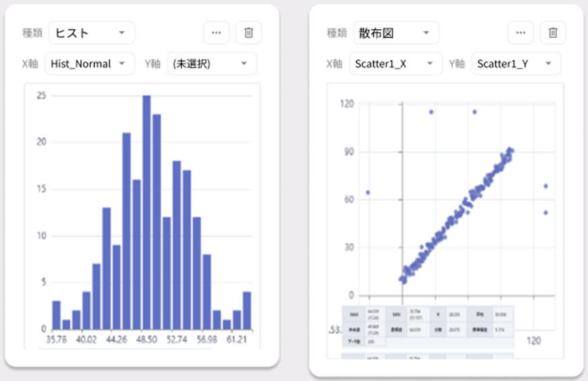Image resolution: width=588 pixels, height=381 pixels.
Task: Expand the Hist_Normal X-axis dropdown
Action: (x=89, y=64)
